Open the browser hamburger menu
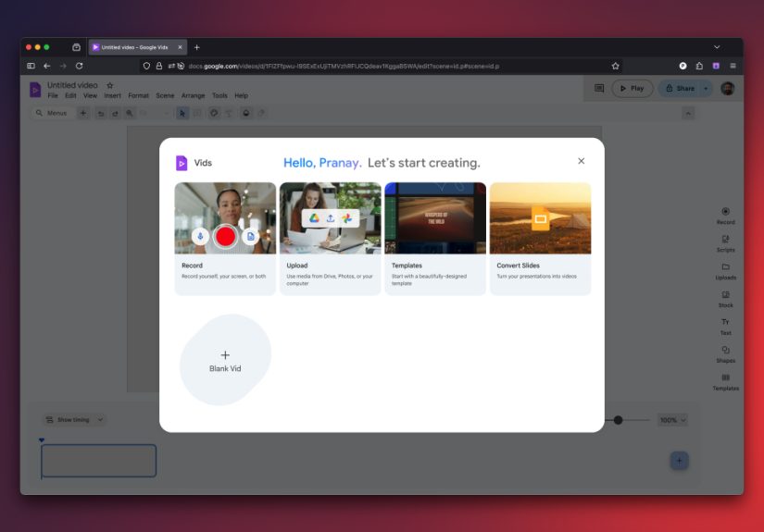Viewport: 764px width, 532px height. tap(733, 66)
